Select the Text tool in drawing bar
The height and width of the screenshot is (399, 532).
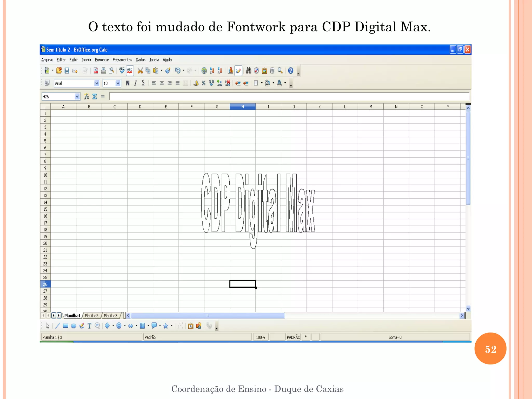89,326
